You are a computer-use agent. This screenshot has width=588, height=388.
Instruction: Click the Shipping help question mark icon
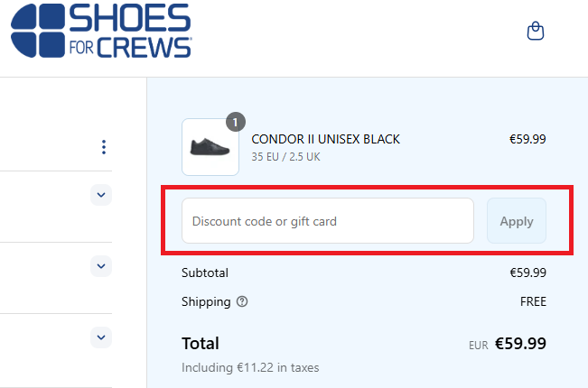pos(242,301)
